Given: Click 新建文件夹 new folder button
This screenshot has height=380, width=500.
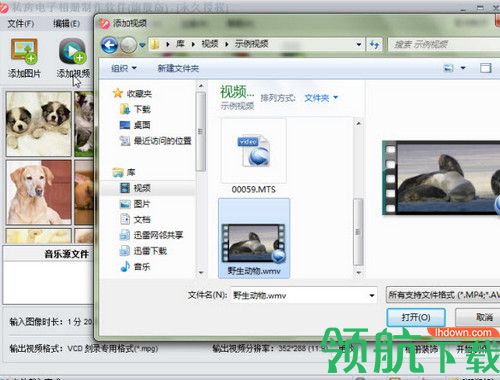Looking at the screenshot, I should pyautogui.click(x=178, y=68).
